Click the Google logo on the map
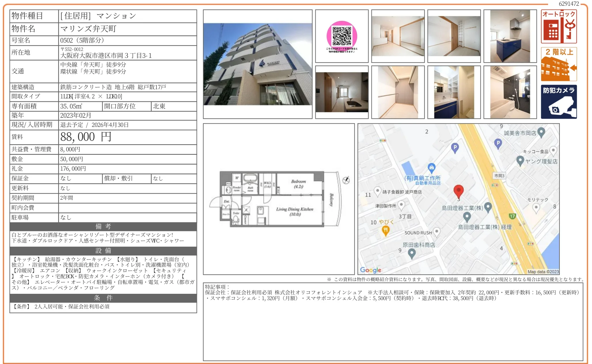The image size is (592, 364). click(370, 270)
